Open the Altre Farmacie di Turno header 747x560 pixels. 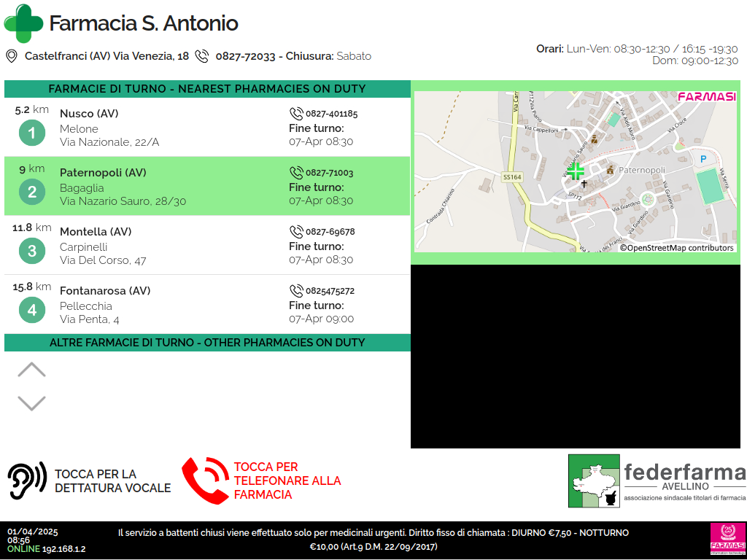click(207, 343)
